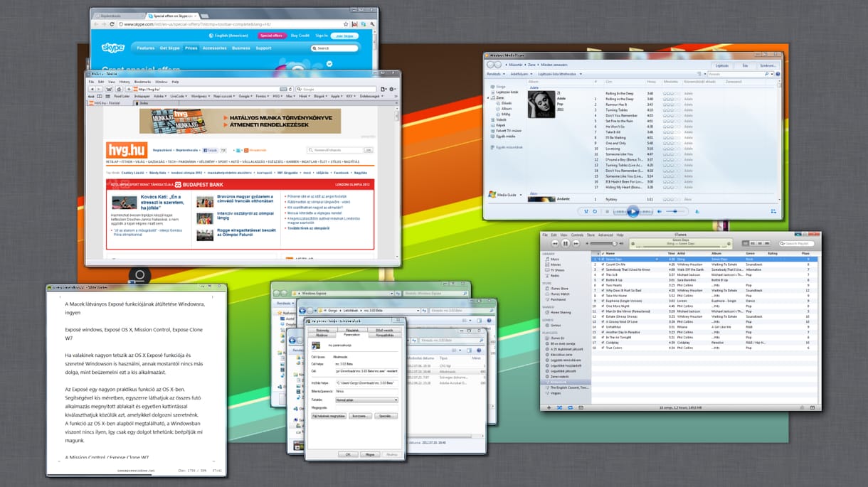Open Apple bookmarks folder dropdown
Viewport: 868px width, 487px height.
click(x=337, y=96)
